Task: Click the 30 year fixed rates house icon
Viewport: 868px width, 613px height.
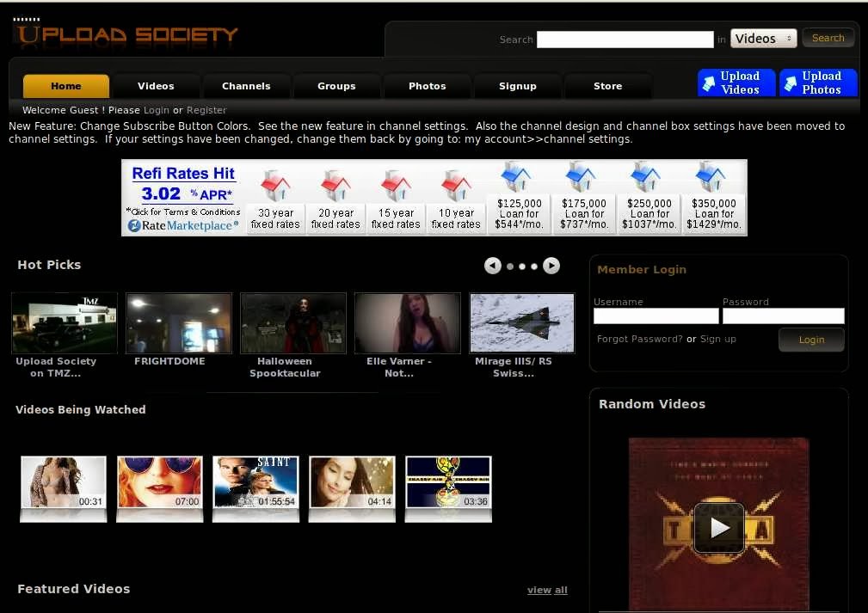Action: [x=275, y=186]
